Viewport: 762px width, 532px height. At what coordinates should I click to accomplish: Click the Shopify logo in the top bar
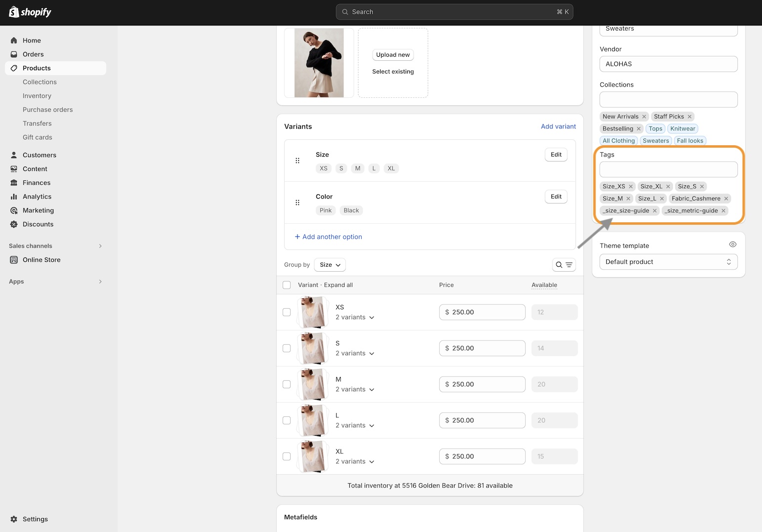pyautogui.click(x=30, y=12)
